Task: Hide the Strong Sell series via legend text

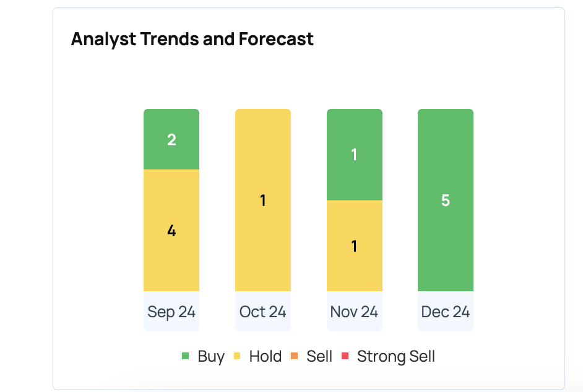Action: coord(396,357)
